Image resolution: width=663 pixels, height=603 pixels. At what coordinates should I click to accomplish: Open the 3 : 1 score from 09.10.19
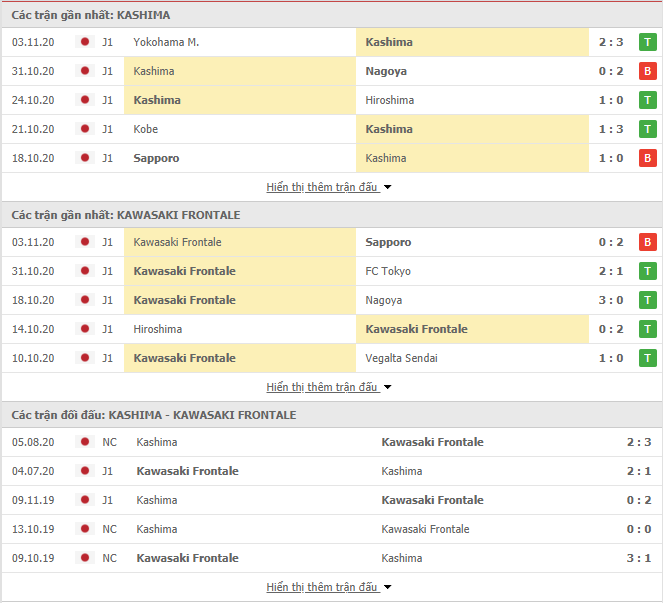point(639,558)
